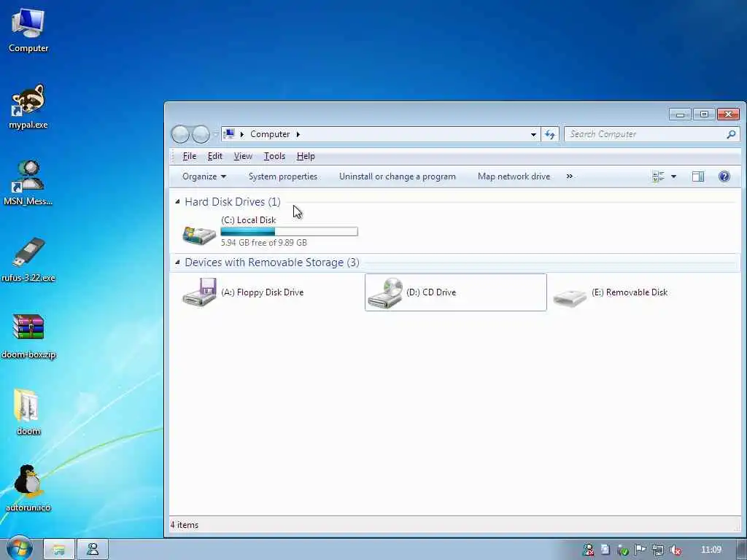Click Map network drive
Screen dimensions: 747x560
click(514, 176)
